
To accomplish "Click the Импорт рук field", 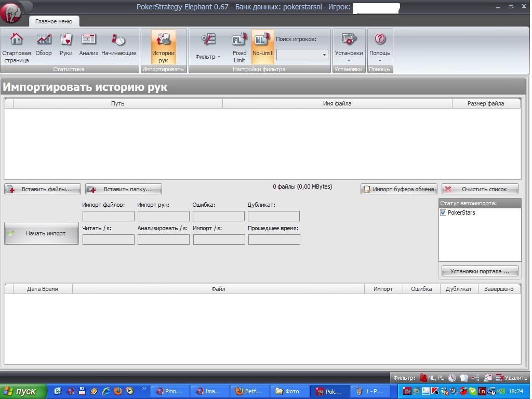I will pyautogui.click(x=164, y=216).
